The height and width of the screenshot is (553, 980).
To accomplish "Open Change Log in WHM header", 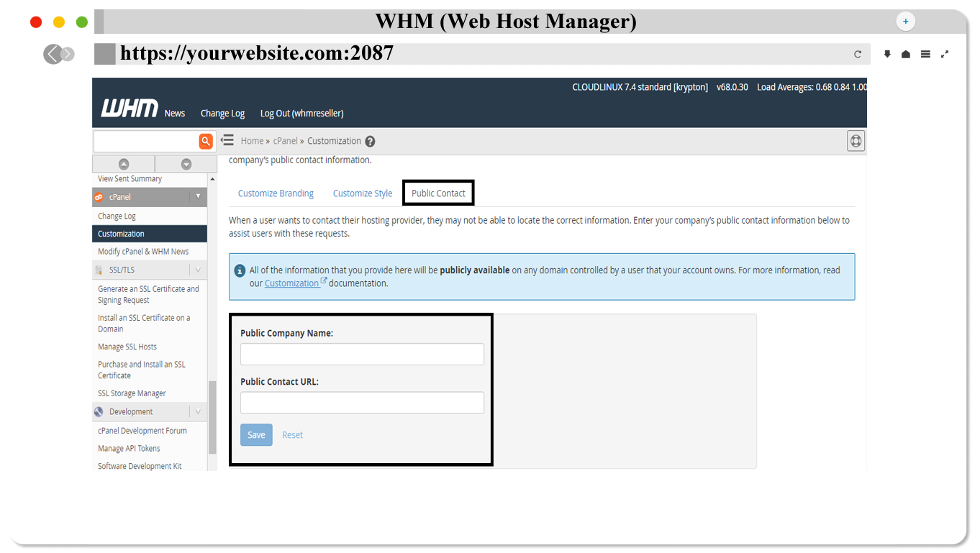I will pos(222,114).
